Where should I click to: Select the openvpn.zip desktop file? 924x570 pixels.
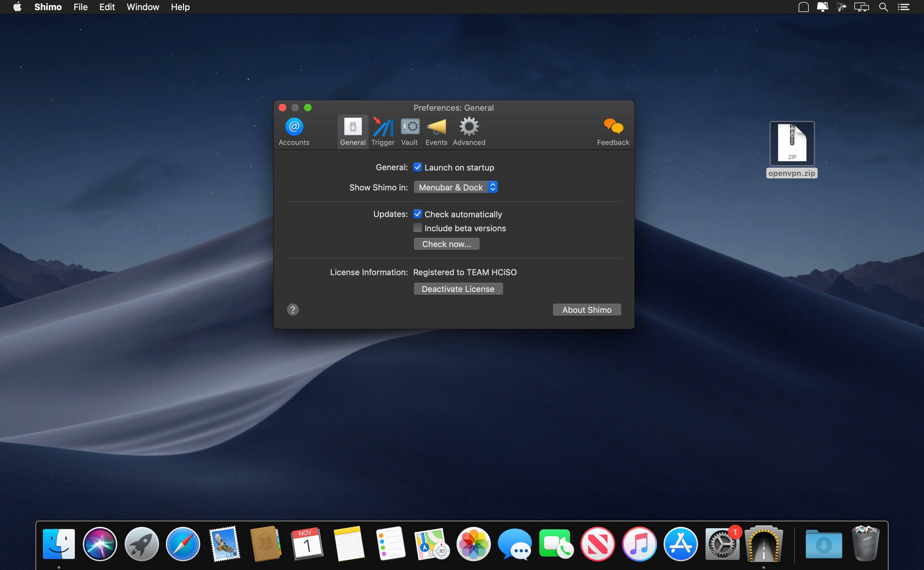[x=792, y=144]
